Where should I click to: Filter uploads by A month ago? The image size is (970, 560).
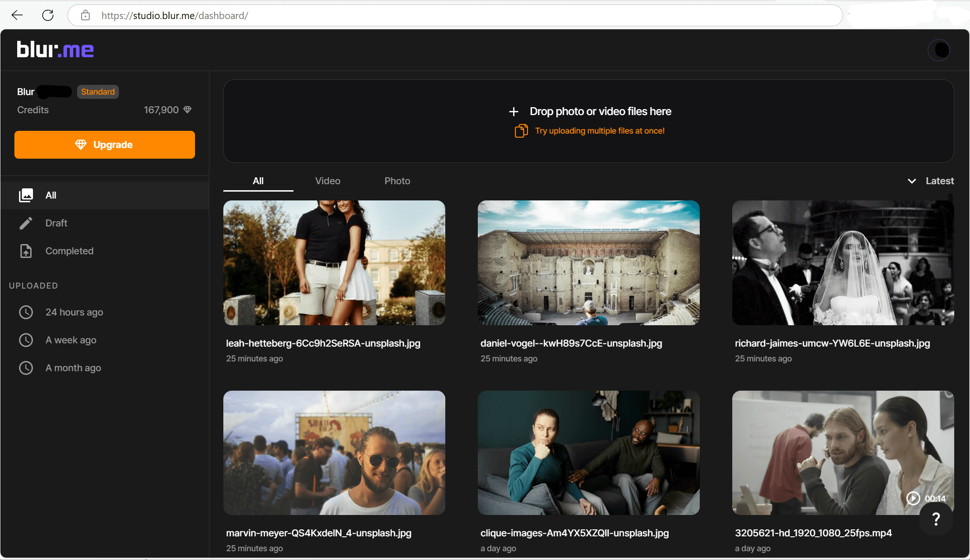coord(73,368)
